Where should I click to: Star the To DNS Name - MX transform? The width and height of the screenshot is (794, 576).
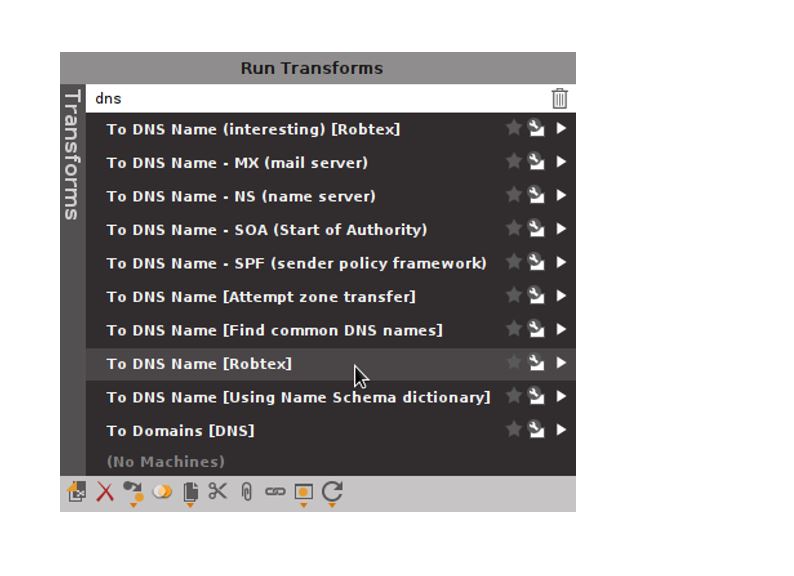point(513,161)
